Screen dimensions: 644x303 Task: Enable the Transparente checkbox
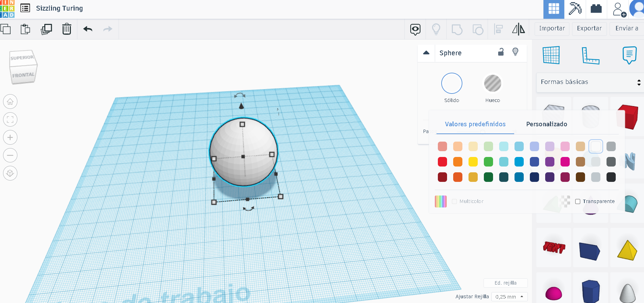pos(578,201)
